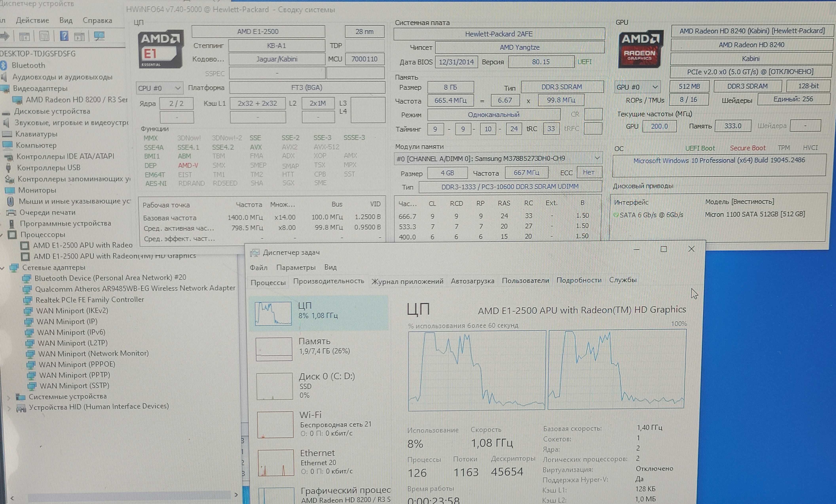Click the AMD Yangtze chipset field
The height and width of the screenshot is (504, 836).
coord(519,47)
